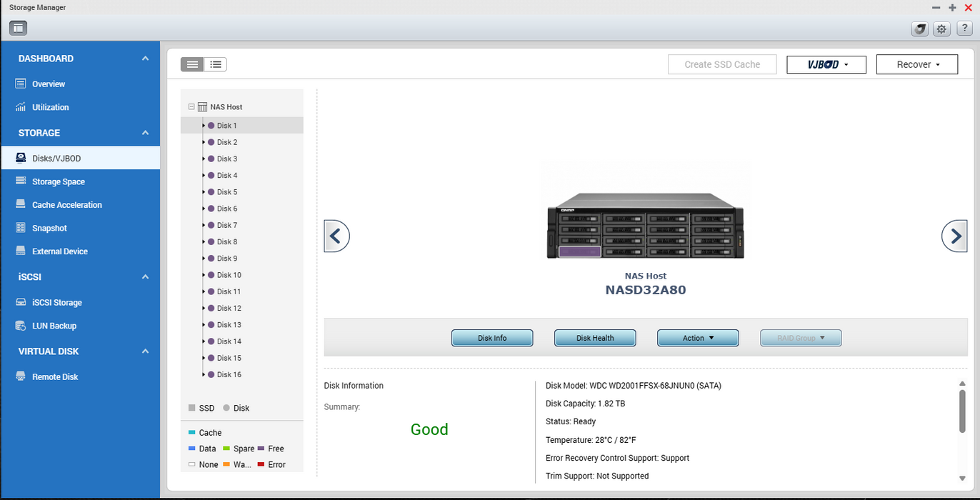
Task: Click the Overview icon in Dashboard
Action: pos(21,84)
